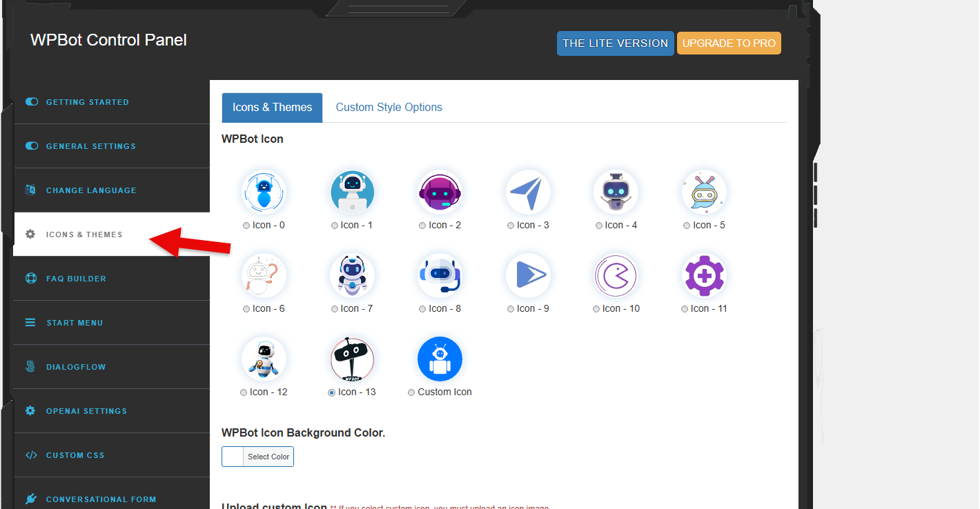The image size is (980, 509).
Task: Click the Icon - 0 blue robot image
Action: (x=264, y=192)
